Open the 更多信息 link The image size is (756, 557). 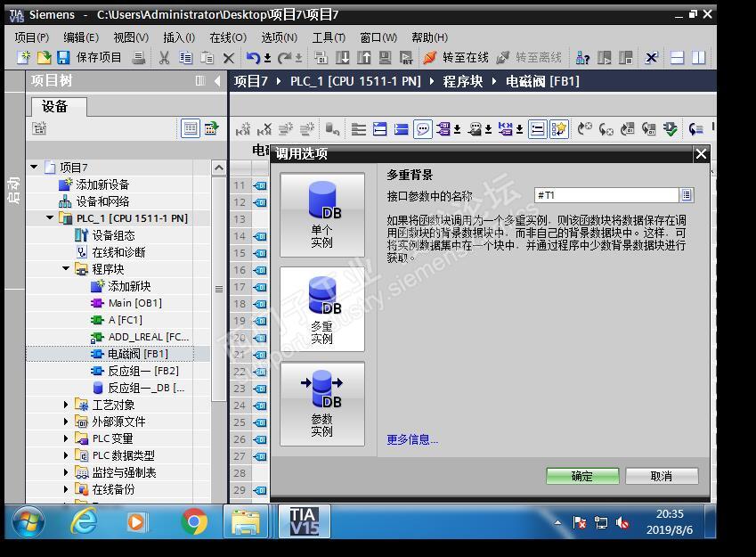click(412, 439)
